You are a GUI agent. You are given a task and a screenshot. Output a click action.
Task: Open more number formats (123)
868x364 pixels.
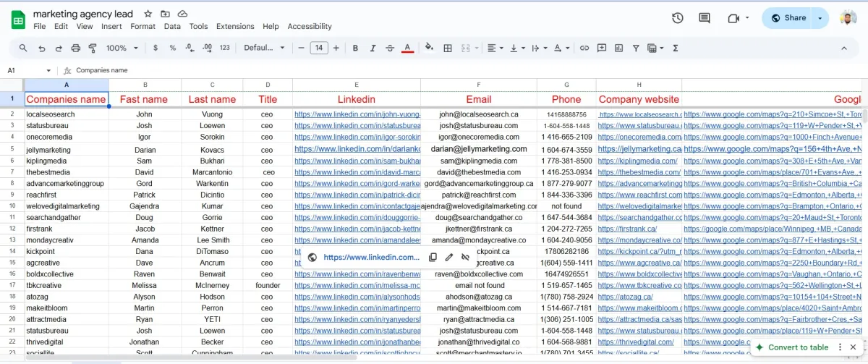pos(225,48)
